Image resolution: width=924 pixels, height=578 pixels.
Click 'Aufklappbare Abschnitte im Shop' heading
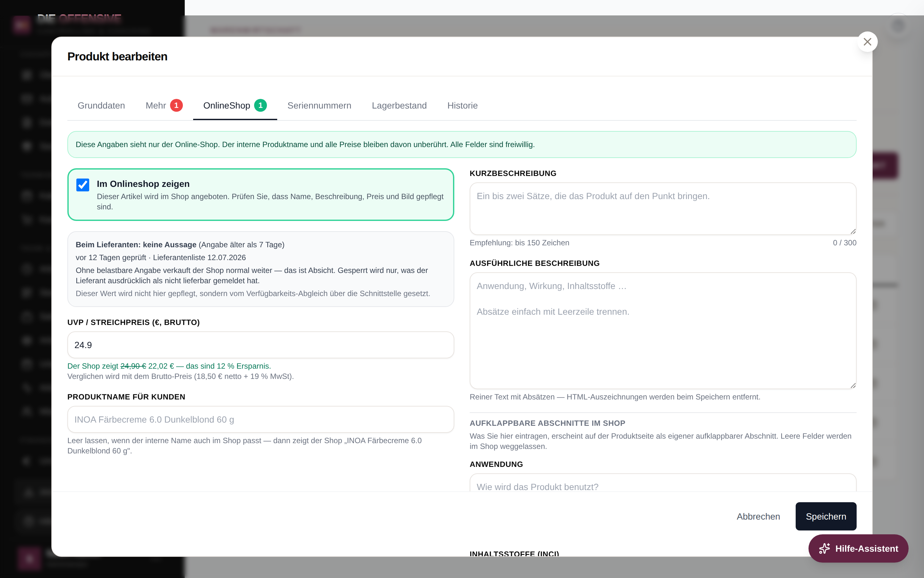click(547, 423)
